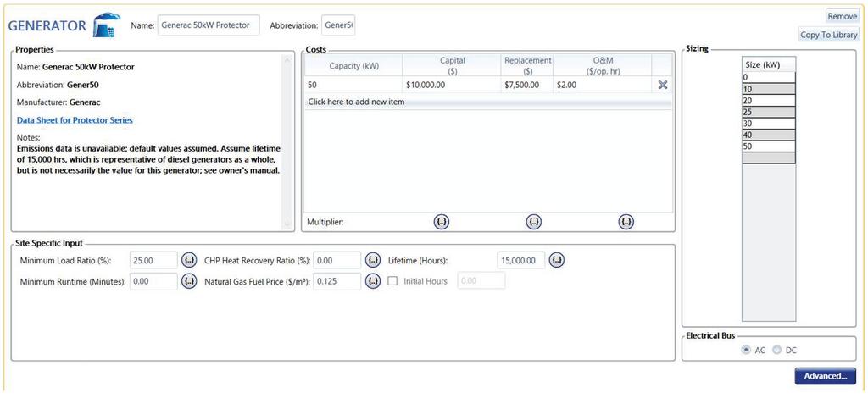The height and width of the screenshot is (398, 868).
Task: Open Data Sheet for Protector Series link
Action: 75,120
